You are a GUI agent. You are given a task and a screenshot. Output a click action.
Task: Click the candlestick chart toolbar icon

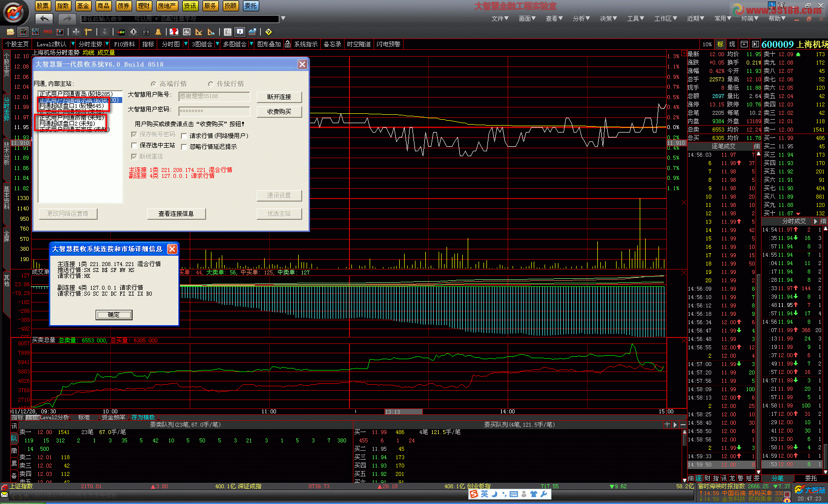(x=35, y=32)
